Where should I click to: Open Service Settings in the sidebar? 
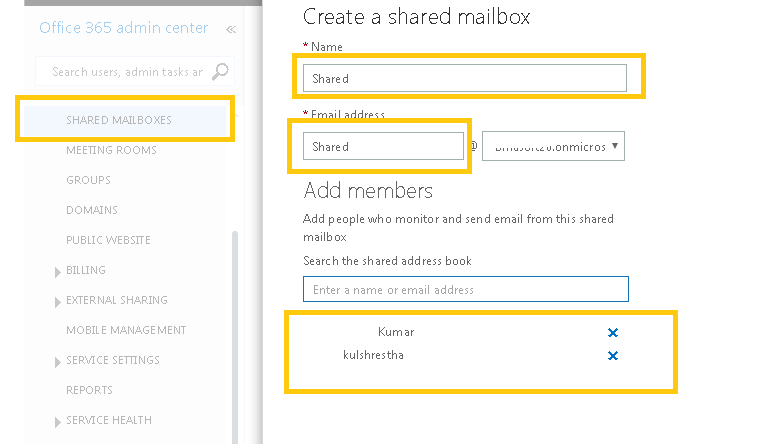click(113, 360)
